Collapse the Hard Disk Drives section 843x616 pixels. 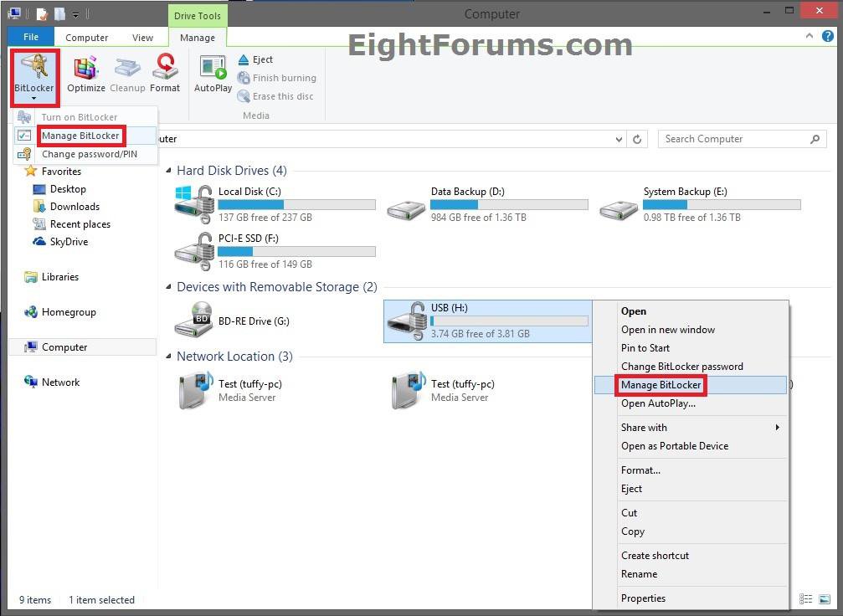pyautogui.click(x=167, y=170)
